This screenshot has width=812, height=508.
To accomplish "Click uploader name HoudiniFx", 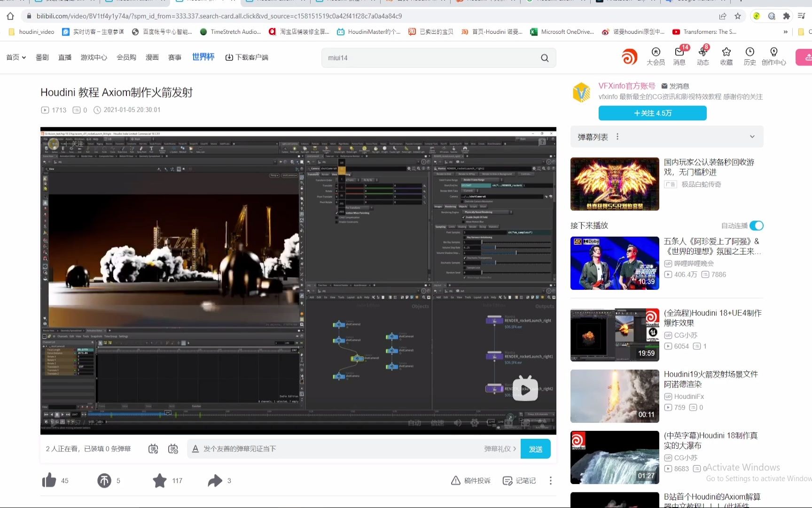I will coord(689,397).
